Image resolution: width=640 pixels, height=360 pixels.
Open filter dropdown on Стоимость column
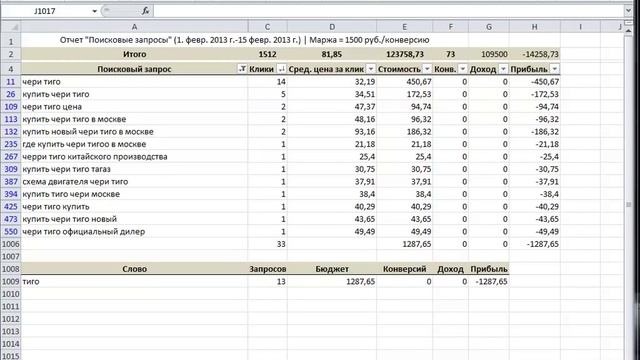[x=427, y=69]
